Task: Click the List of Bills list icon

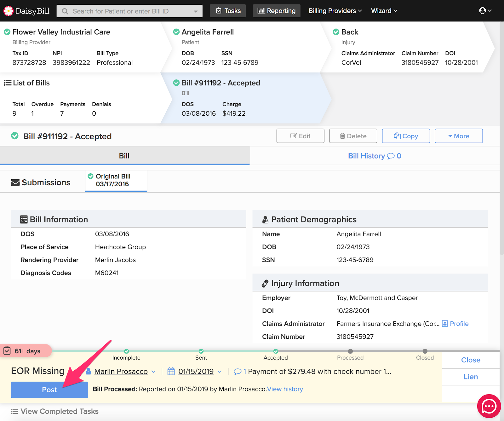Action: 8,83
